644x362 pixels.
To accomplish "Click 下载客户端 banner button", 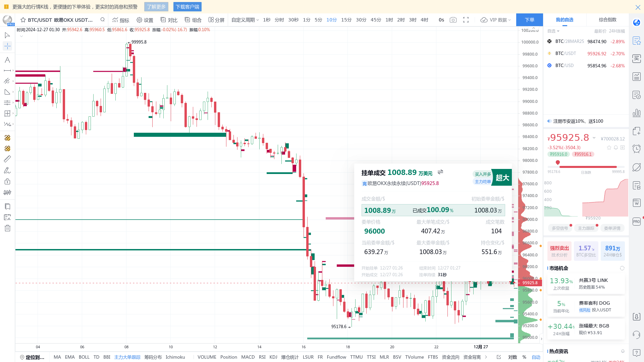I will (187, 7).
